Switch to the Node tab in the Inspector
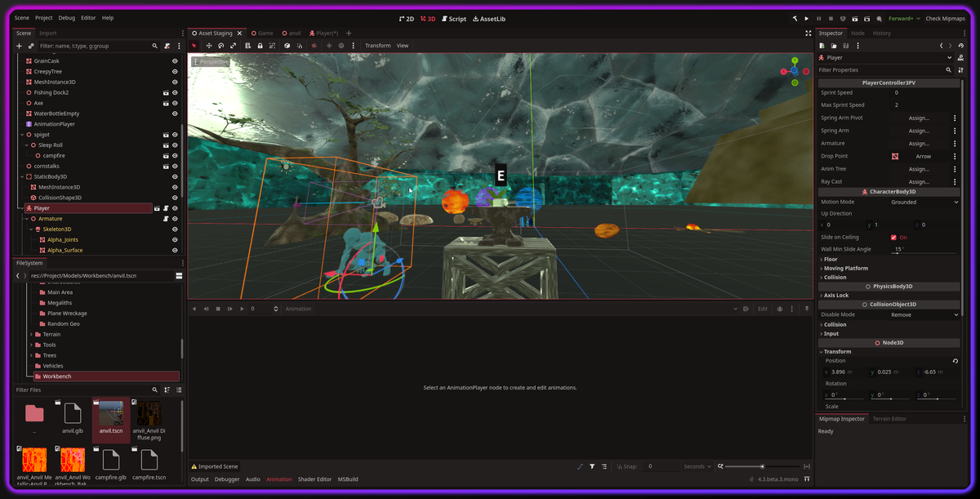The height and width of the screenshot is (499, 980). [857, 33]
